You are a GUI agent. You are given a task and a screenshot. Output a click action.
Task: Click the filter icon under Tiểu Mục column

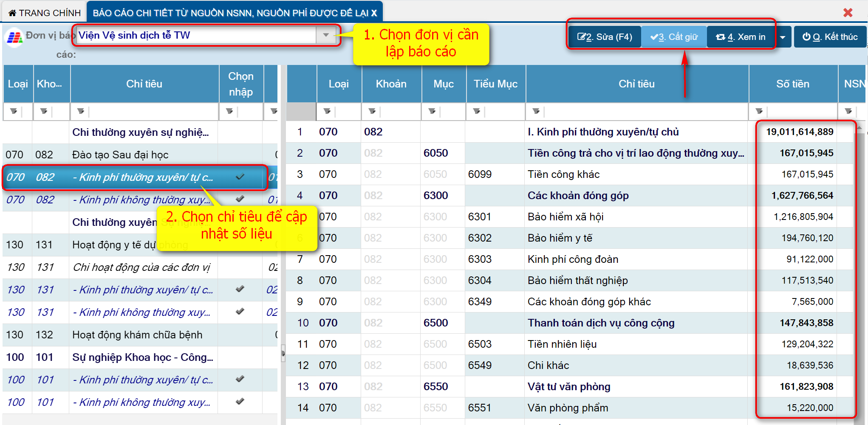tap(477, 111)
